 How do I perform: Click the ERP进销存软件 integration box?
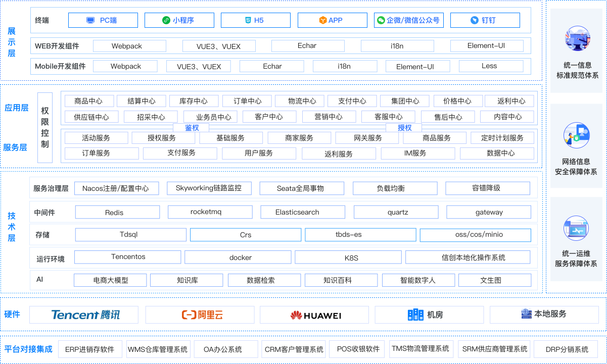coord(90,349)
